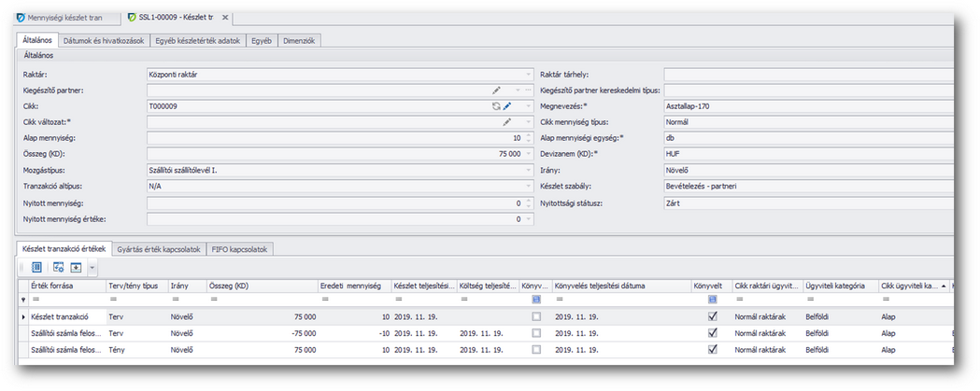Click the refresh icon in the Cikk field
The width and height of the screenshot is (980, 391).
coord(496,106)
